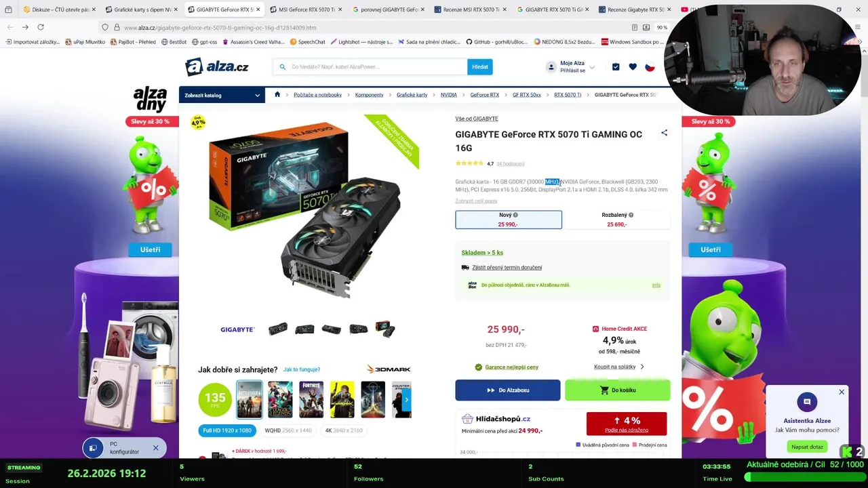
Task: Switch to MSI GeForce RTX 5070 Ti tab
Action: (x=307, y=9)
